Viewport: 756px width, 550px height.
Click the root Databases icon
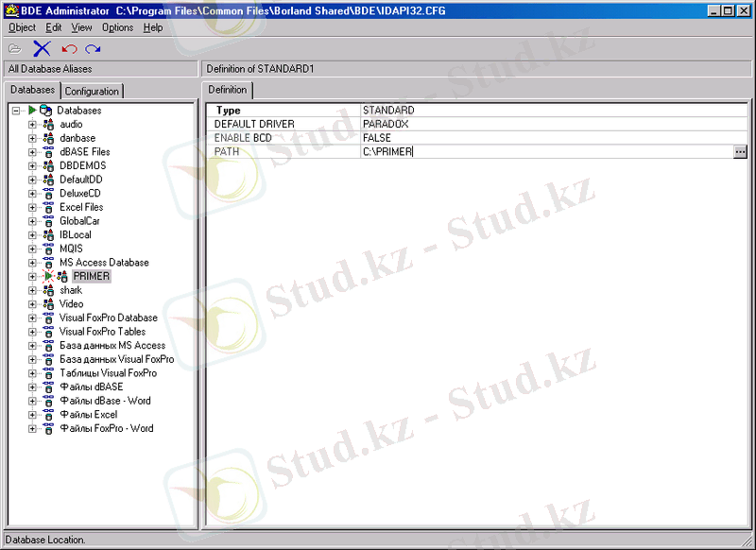[x=45, y=111]
